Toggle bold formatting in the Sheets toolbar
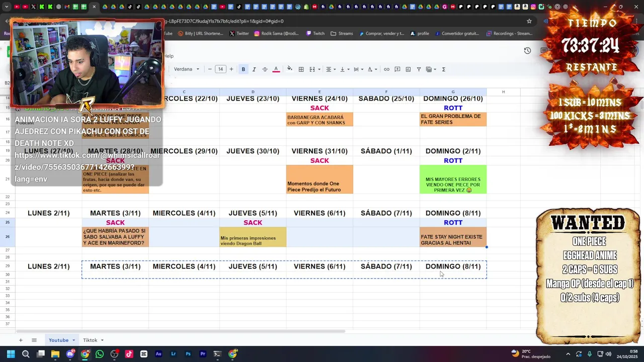The height and width of the screenshot is (362, 644). click(243, 69)
